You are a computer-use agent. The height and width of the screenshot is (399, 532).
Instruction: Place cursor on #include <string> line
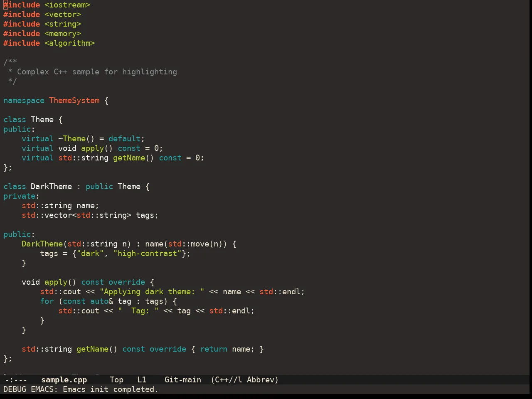point(42,24)
